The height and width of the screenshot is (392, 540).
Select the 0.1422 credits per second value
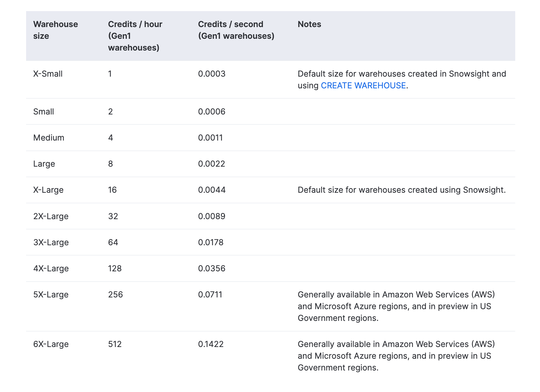tap(211, 344)
